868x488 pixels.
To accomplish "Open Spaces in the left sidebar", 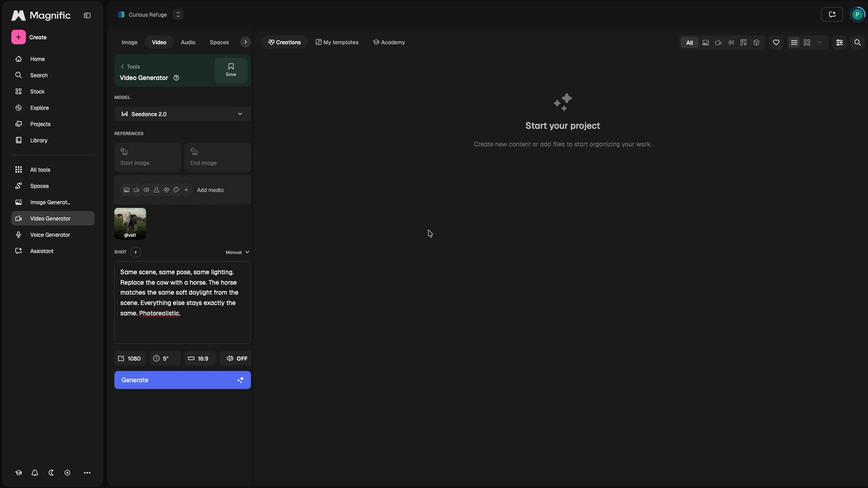I will pos(53,186).
